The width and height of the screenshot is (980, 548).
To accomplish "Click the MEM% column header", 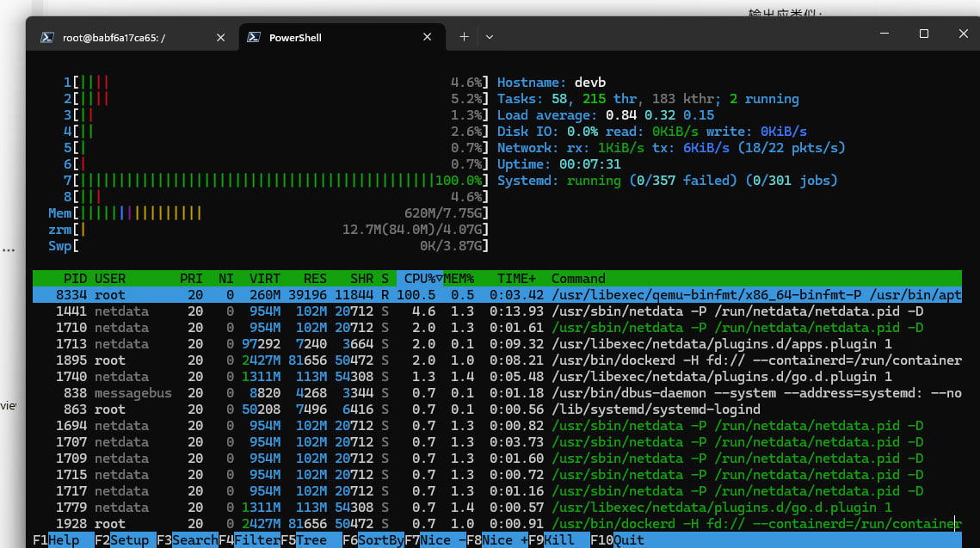I will click(x=459, y=279).
